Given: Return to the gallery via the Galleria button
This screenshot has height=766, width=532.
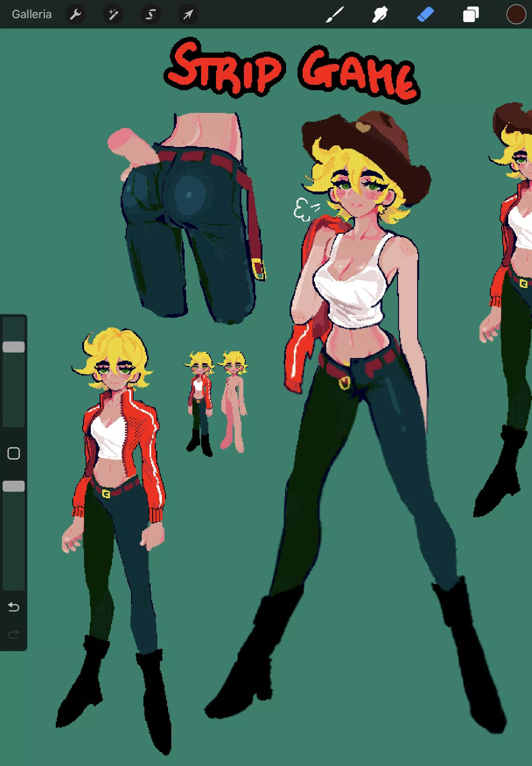Looking at the screenshot, I should click(x=31, y=14).
